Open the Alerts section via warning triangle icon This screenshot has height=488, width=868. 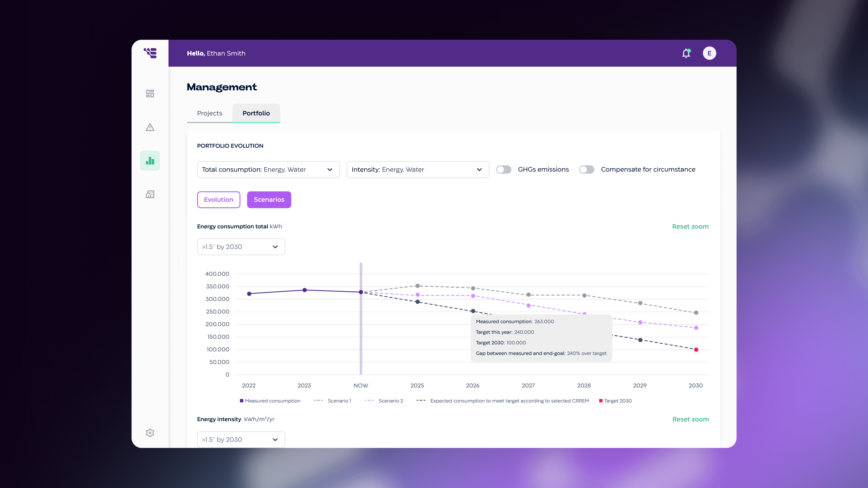click(150, 127)
